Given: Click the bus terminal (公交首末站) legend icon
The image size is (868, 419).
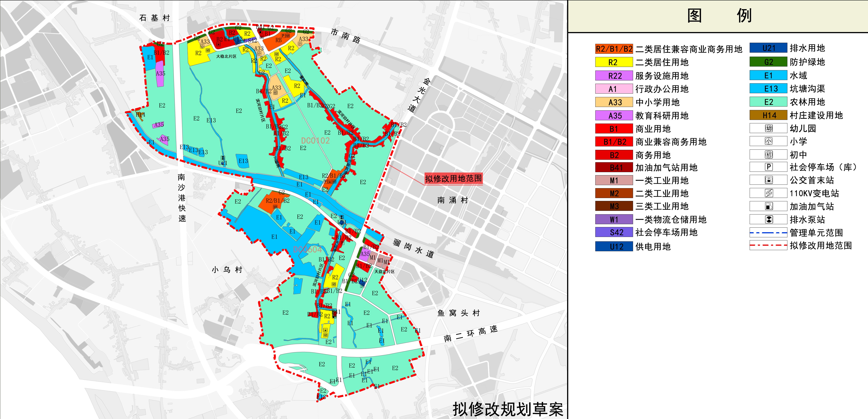Looking at the screenshot, I should (x=769, y=180).
